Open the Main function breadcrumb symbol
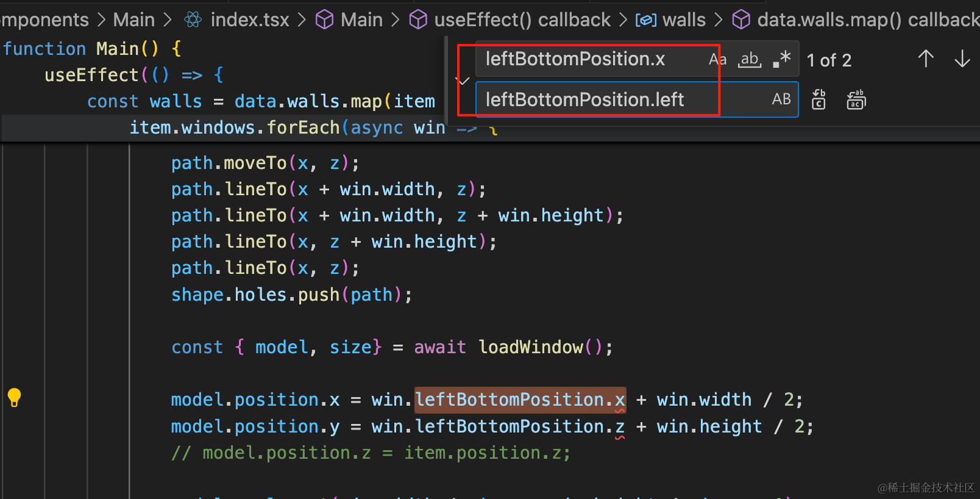 [361, 20]
